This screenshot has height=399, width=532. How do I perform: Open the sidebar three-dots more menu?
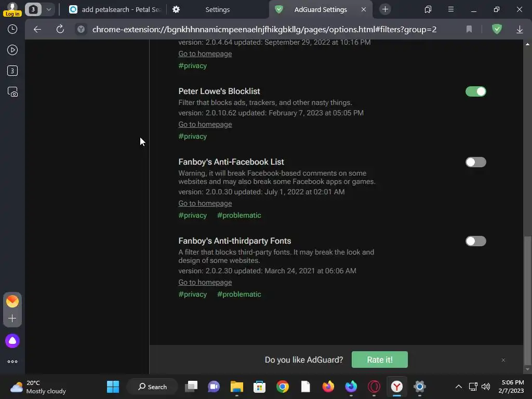12,362
